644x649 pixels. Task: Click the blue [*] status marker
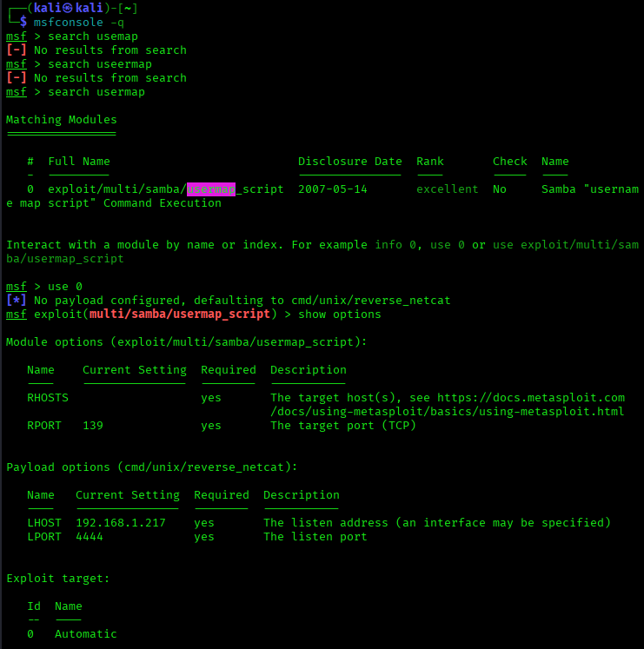tap(17, 300)
